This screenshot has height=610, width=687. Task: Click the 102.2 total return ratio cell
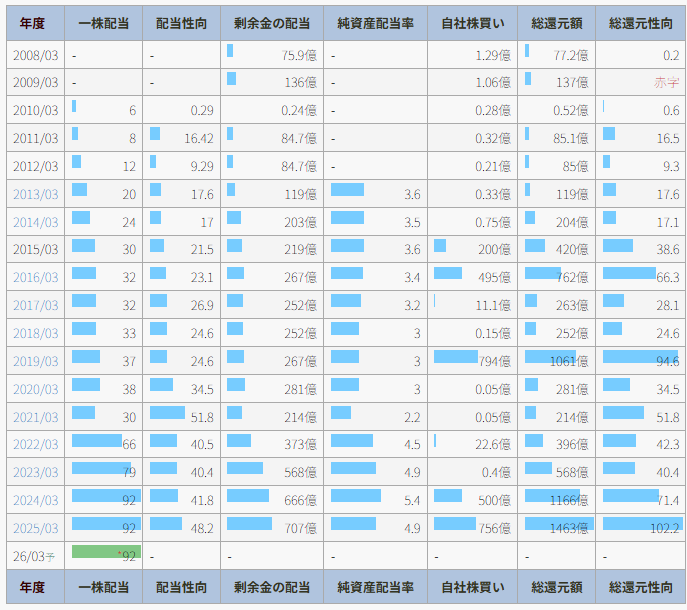[x=640, y=528]
